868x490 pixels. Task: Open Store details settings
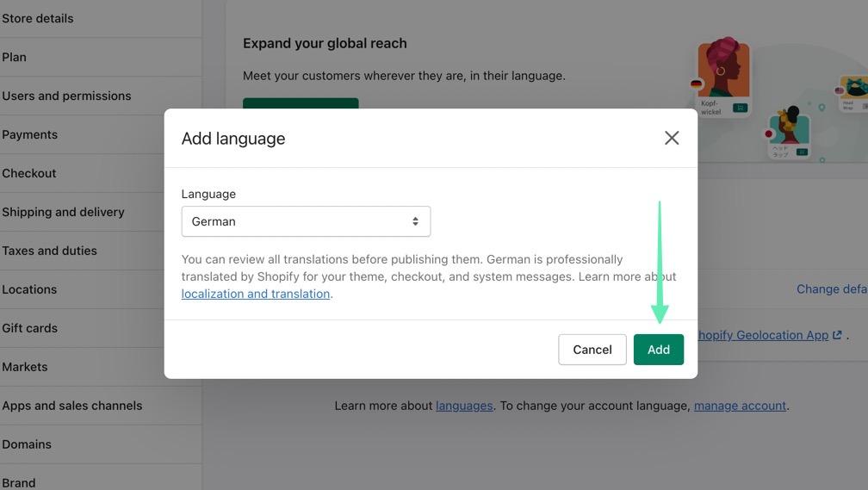click(38, 18)
